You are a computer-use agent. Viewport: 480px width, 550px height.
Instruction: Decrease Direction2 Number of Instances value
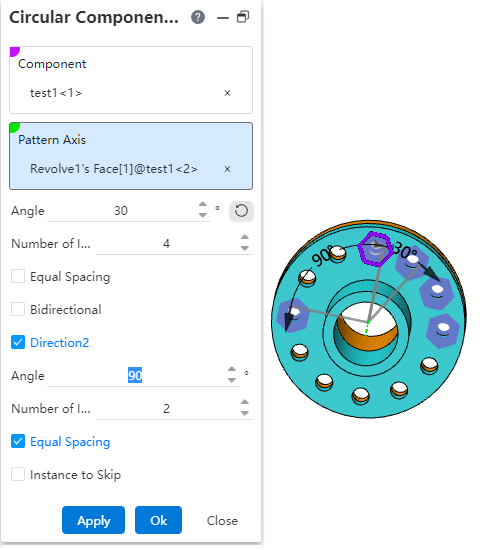coord(245,413)
